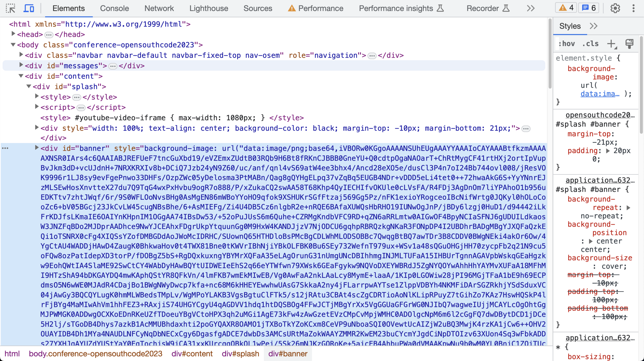Viewport: 644px width, 361px height.
Task: Click the warnings count badge showing 4
Action: [566, 8]
